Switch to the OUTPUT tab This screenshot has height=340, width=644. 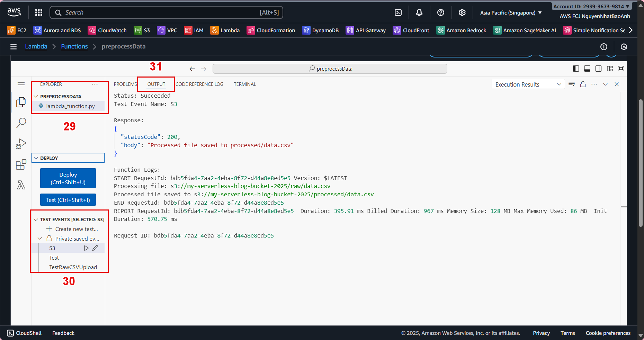(156, 84)
